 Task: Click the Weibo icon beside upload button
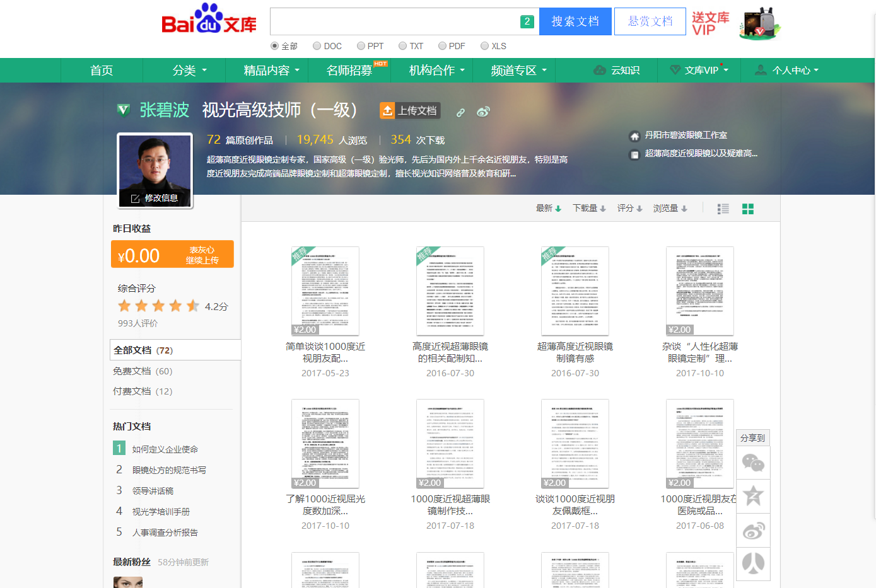coord(483,112)
